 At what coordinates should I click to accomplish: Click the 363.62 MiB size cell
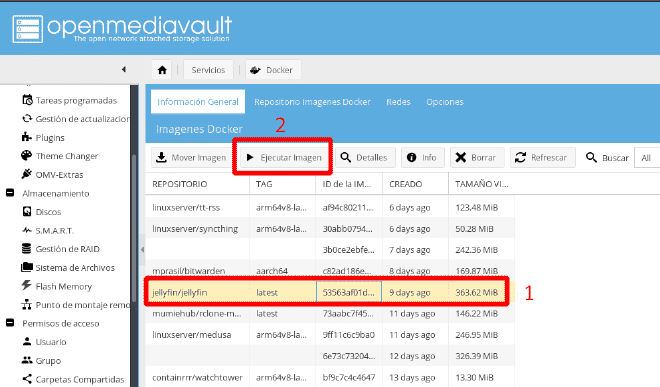point(482,292)
